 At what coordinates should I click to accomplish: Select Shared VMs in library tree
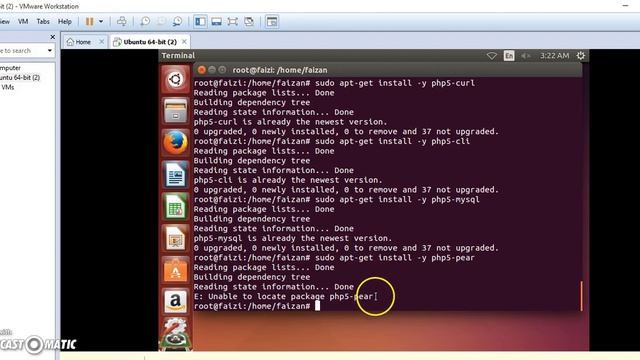(7, 87)
